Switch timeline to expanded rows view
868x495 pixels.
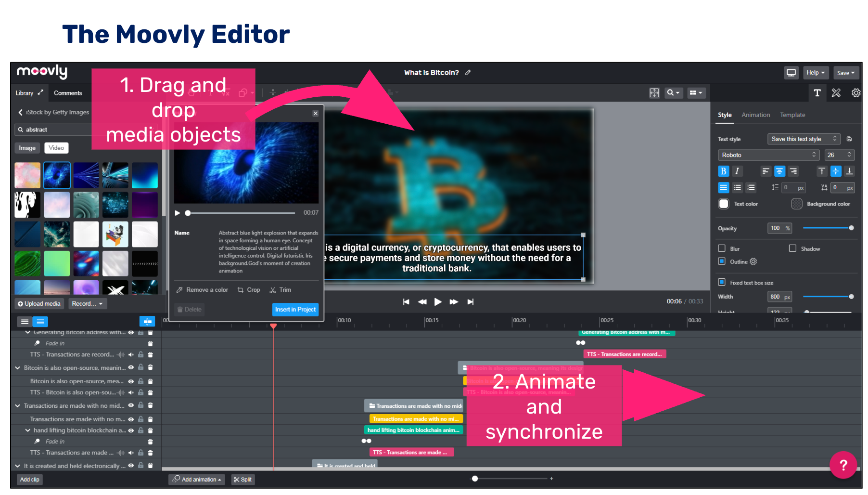coord(40,322)
